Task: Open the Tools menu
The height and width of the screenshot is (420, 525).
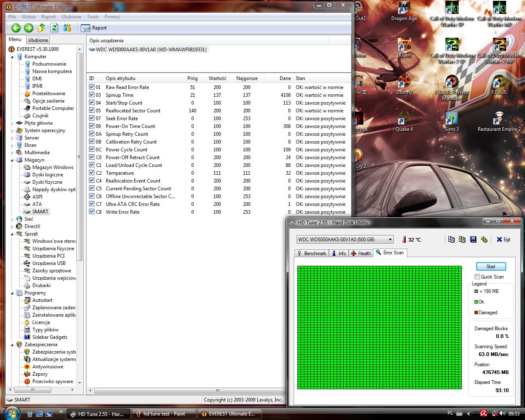Action: 93,17
